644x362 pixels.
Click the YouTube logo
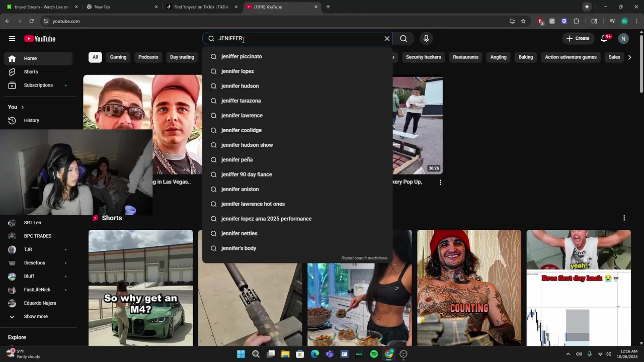tap(40, 39)
